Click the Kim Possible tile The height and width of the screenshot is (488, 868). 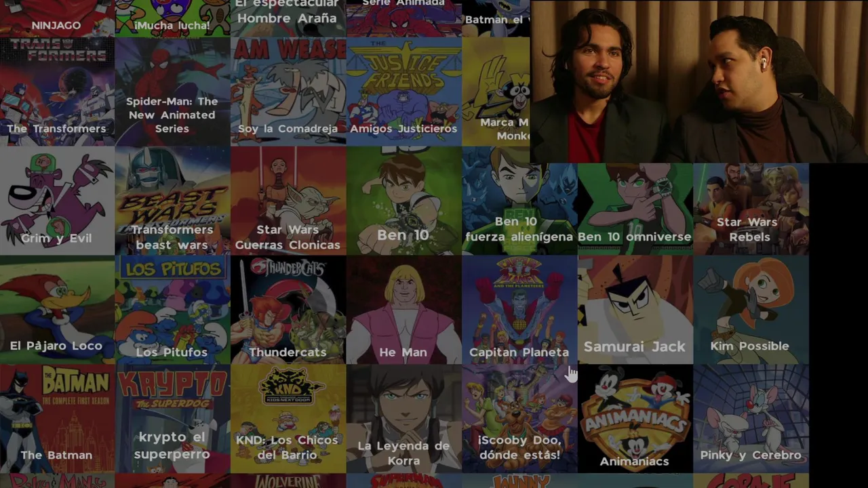tap(751, 310)
